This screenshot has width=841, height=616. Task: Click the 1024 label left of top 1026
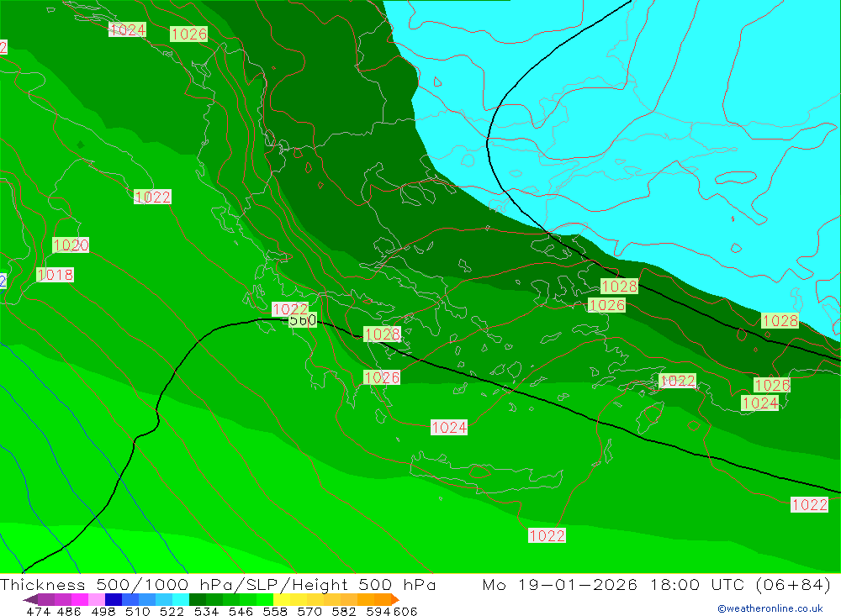point(127,29)
